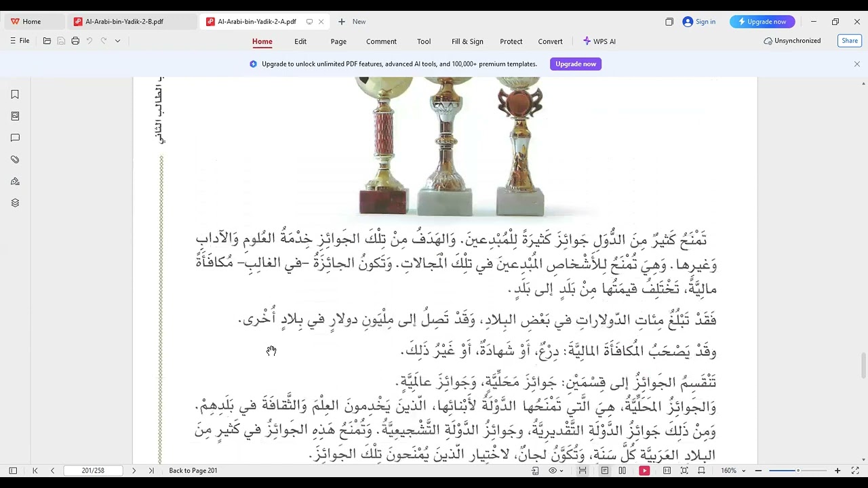Click the display icon on the active PDF tab
This screenshot has width=868, height=488.
point(309,22)
